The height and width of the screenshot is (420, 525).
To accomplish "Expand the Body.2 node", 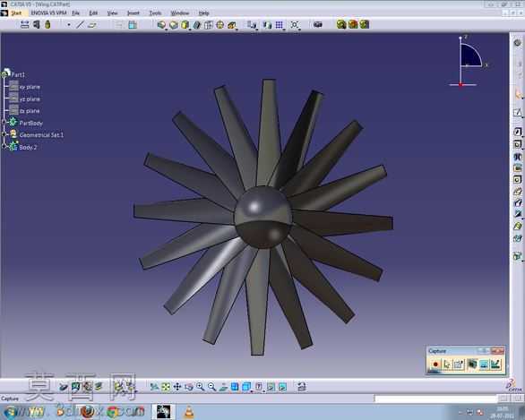I will coord(4,146).
